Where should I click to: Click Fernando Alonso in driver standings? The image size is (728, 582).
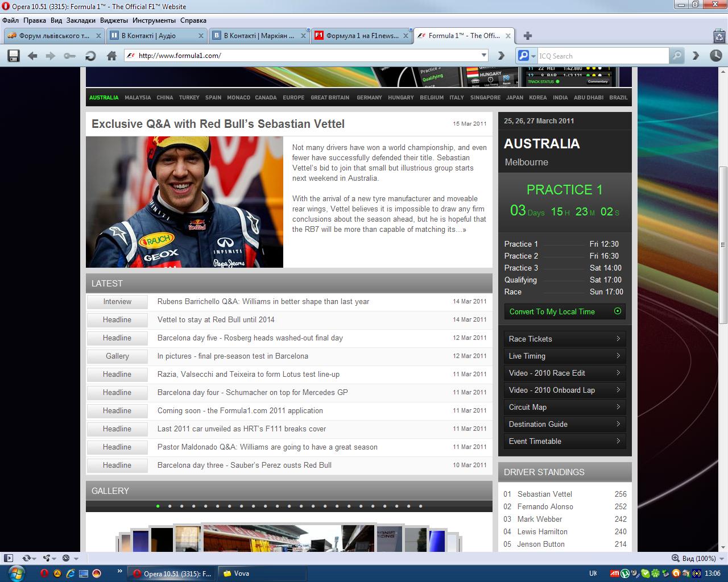[545, 506]
